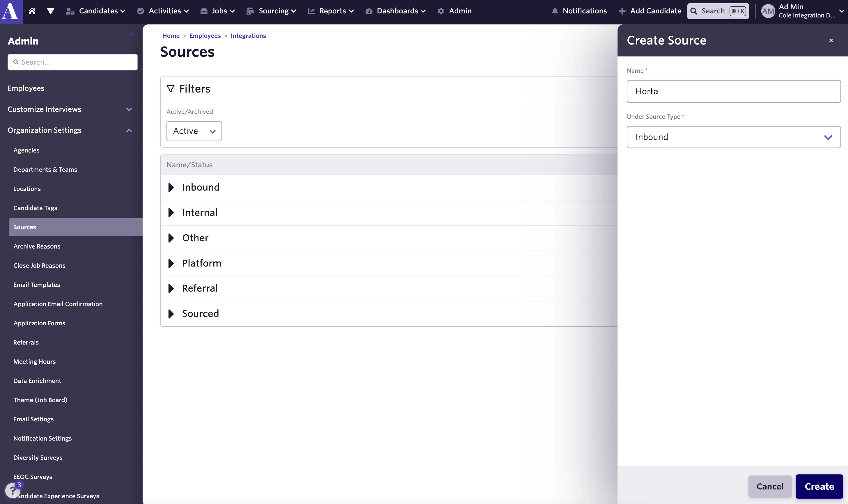Open the filter funnel icon in top bar
Viewport: 848px width, 504px height.
(x=51, y=11)
